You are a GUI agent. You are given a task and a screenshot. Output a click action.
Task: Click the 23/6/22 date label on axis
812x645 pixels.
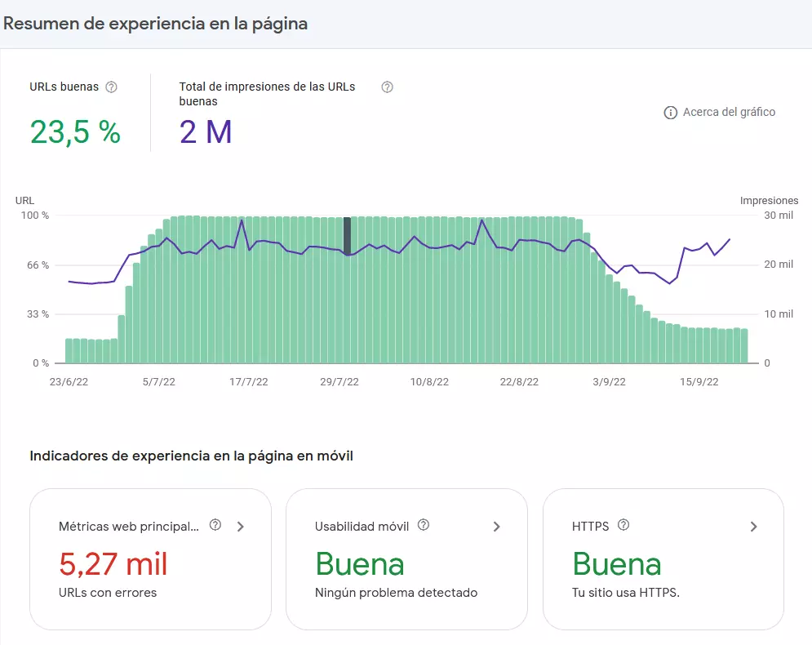coord(69,382)
